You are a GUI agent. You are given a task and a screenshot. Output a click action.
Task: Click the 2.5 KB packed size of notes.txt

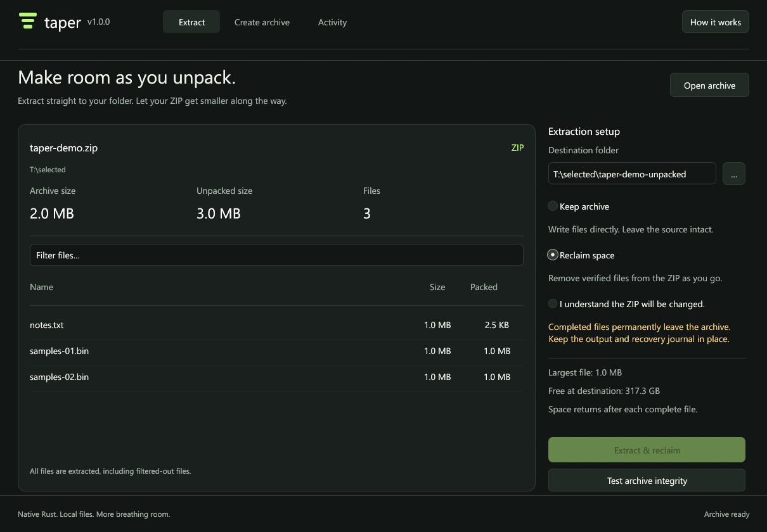pos(496,326)
